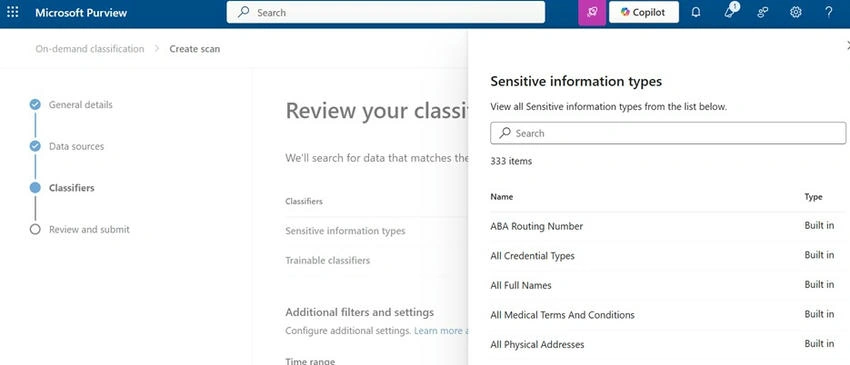Viewport: 850px width, 365px height.
Task: Click the magnifier icon in panel search
Action: click(x=505, y=133)
